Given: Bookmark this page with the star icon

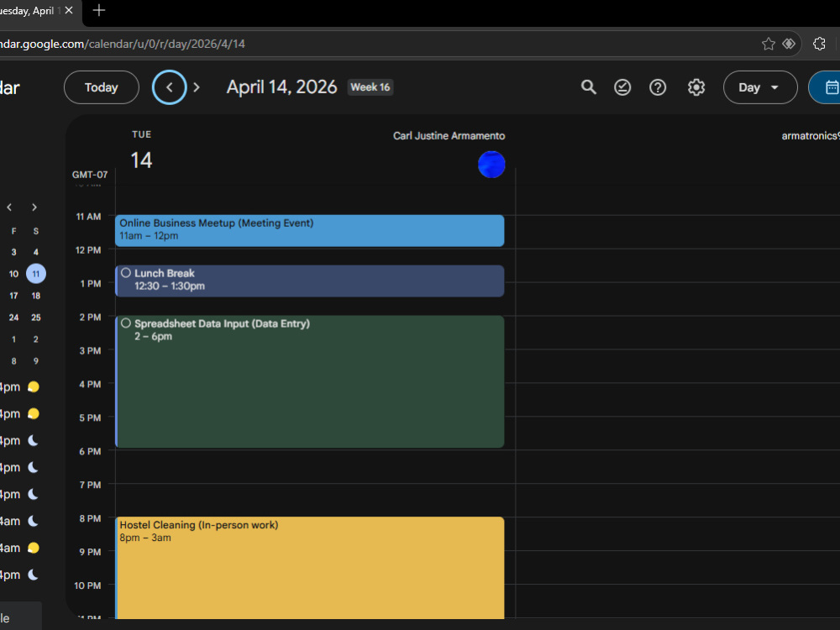Looking at the screenshot, I should click(x=769, y=44).
